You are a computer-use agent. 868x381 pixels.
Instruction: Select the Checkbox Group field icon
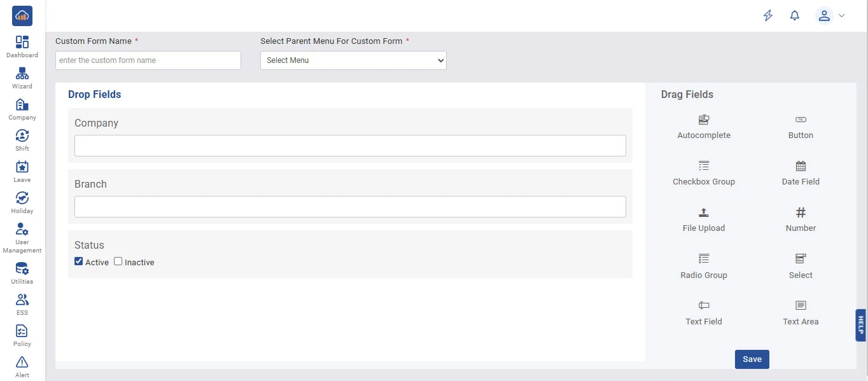pos(703,166)
